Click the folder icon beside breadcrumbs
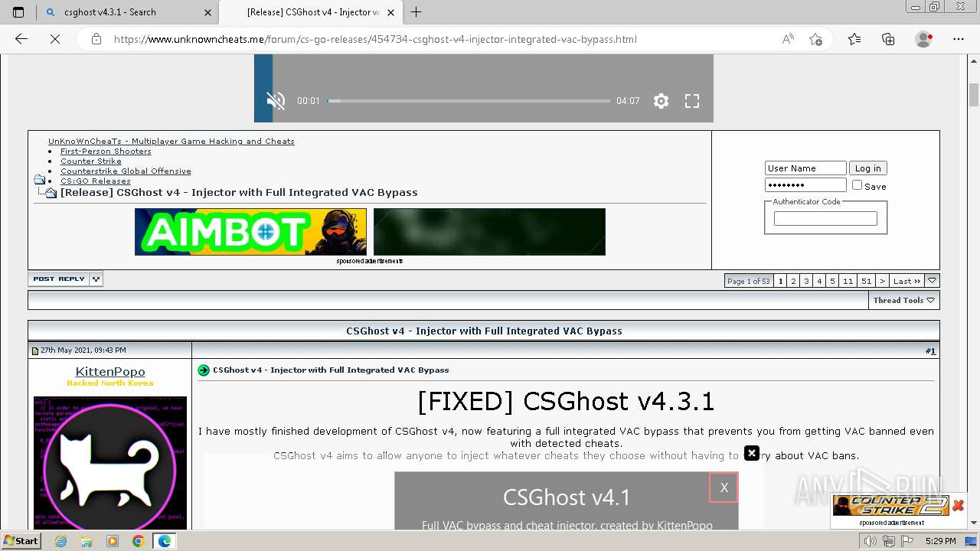 [x=39, y=181]
